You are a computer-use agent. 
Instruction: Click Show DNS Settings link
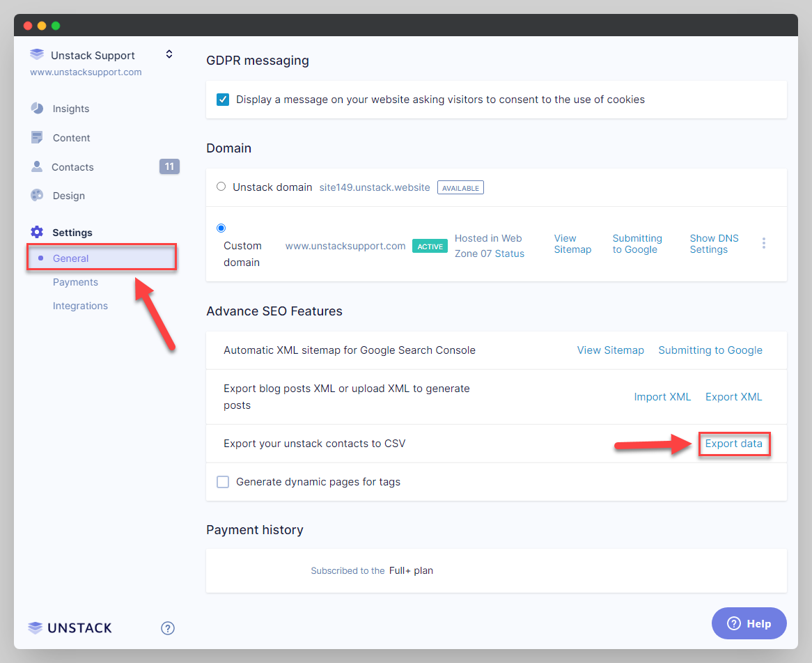[714, 244]
